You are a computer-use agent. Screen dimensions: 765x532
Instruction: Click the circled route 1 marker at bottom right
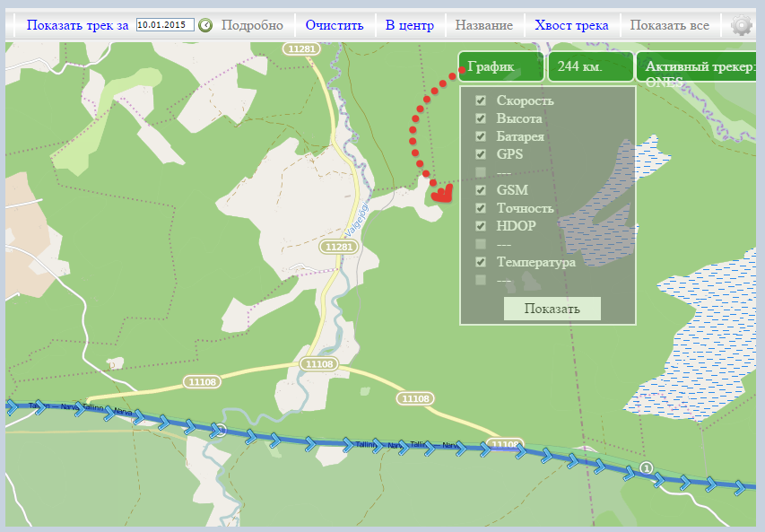tap(647, 467)
